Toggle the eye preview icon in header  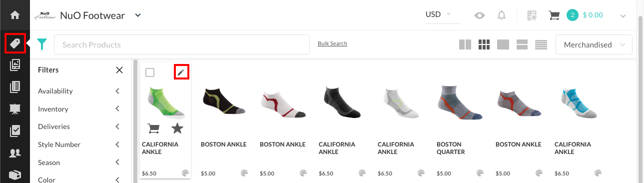pyautogui.click(x=480, y=15)
